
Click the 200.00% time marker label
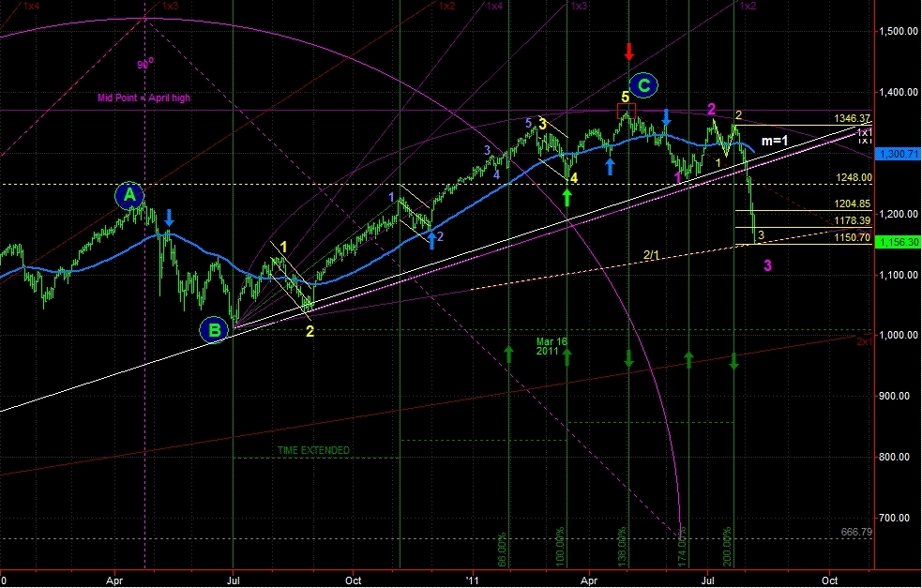(727, 549)
